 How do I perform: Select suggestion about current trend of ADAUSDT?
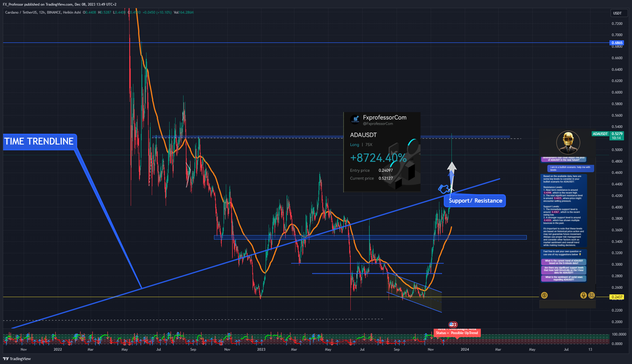click(564, 262)
